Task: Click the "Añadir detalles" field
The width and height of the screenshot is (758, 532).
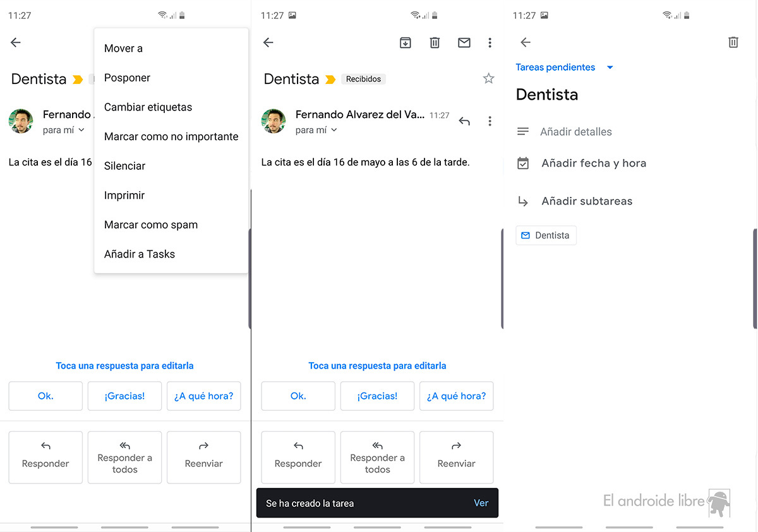Action: pos(575,132)
